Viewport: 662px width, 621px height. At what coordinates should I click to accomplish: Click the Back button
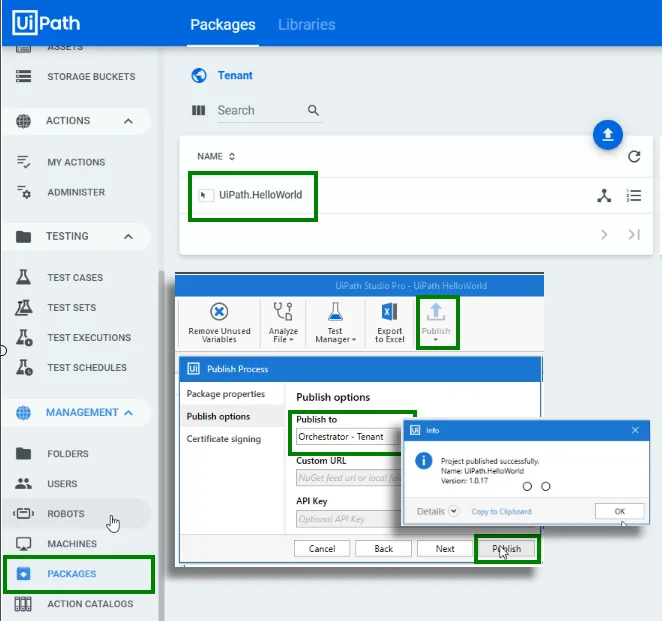click(x=383, y=549)
